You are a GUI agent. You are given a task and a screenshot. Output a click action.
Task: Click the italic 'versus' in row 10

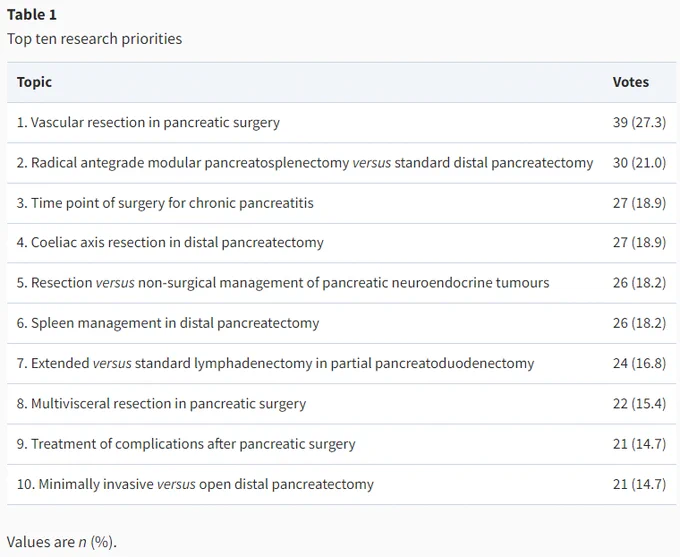click(x=176, y=484)
